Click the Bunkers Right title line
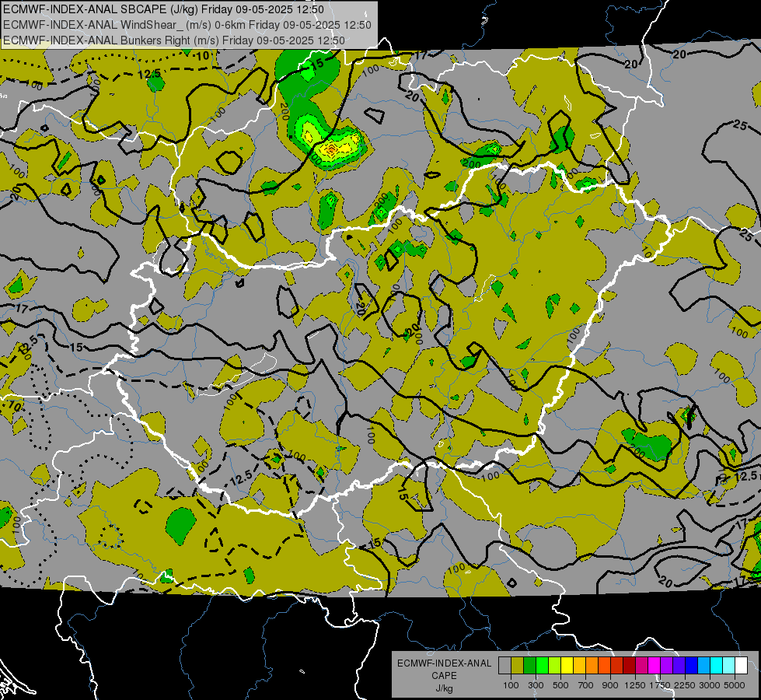The image size is (761, 700). pyautogui.click(x=174, y=40)
